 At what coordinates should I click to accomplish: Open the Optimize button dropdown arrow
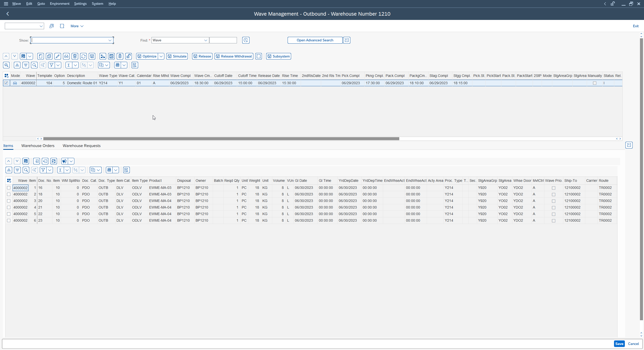click(x=161, y=56)
